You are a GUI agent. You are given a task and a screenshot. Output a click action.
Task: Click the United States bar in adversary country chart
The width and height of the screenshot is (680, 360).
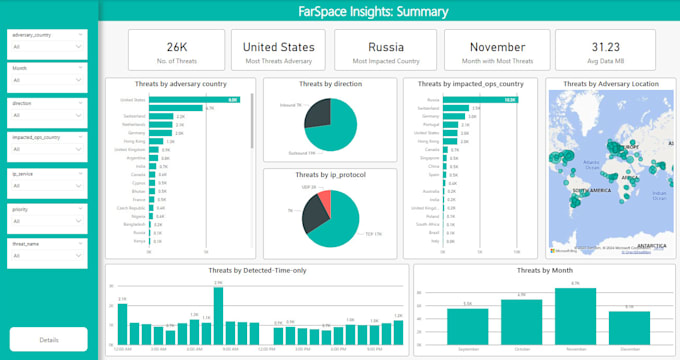click(x=194, y=100)
